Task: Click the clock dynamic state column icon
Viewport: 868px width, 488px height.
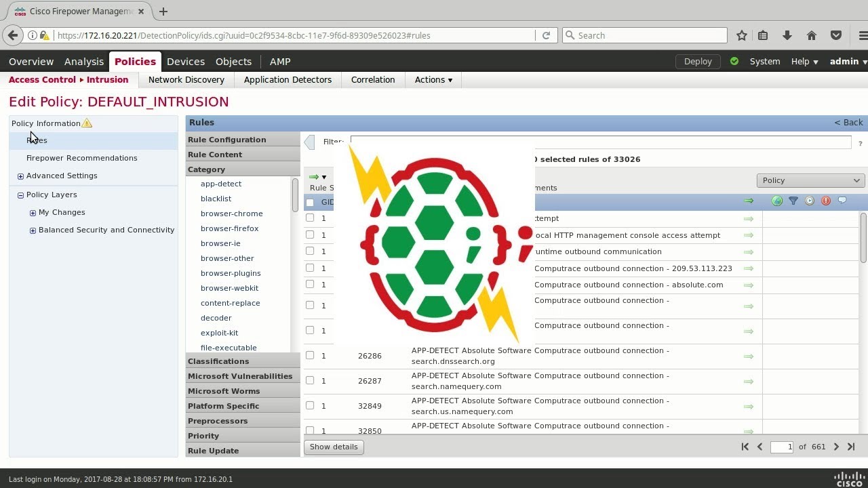Action: click(x=810, y=201)
